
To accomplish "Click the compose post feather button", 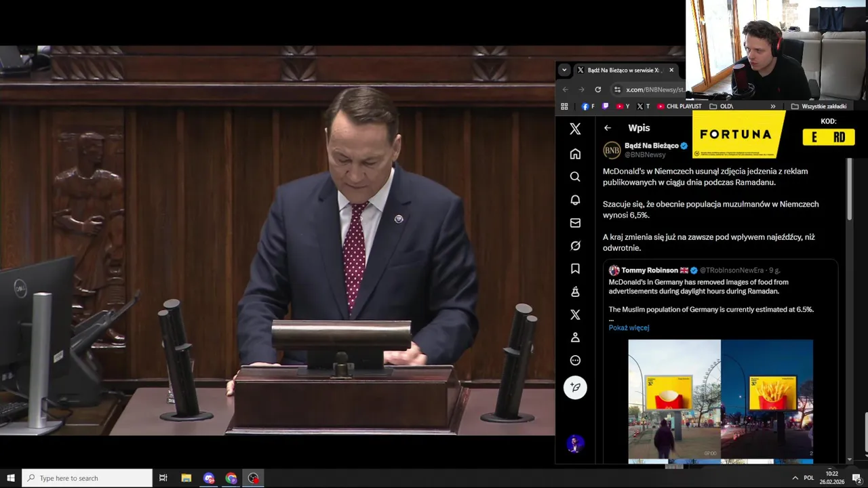I will point(575,388).
